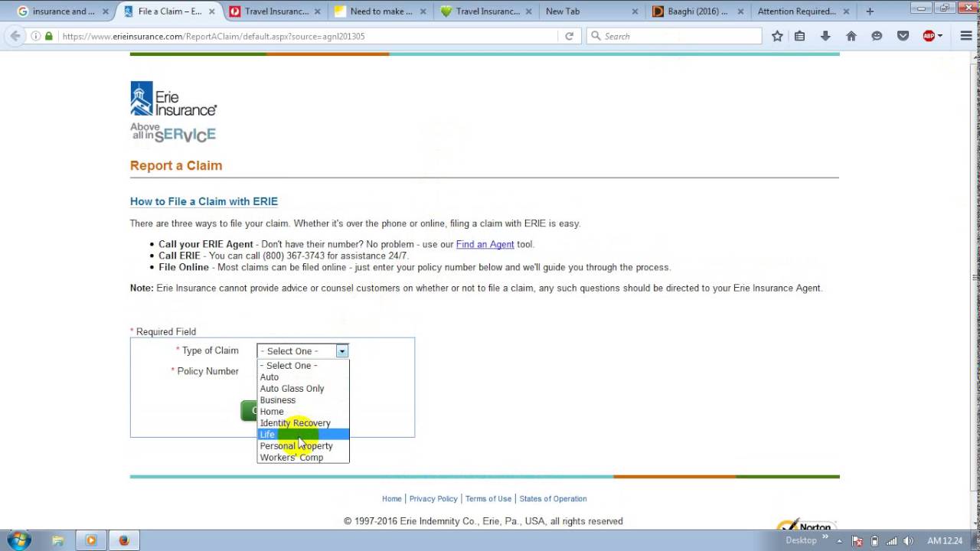Click the green button in the claim form
The width and height of the screenshot is (980, 551).
[x=250, y=411]
